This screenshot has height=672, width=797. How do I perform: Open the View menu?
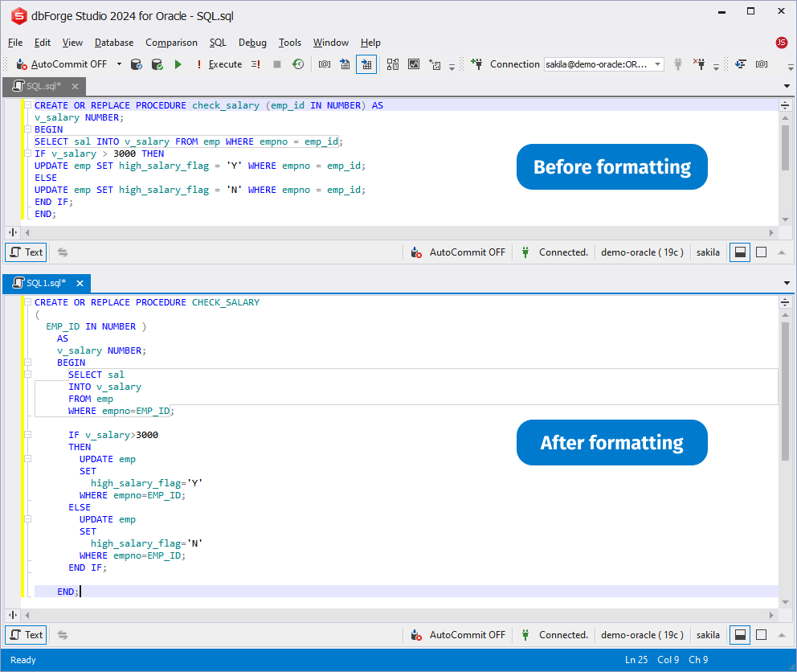[72, 43]
